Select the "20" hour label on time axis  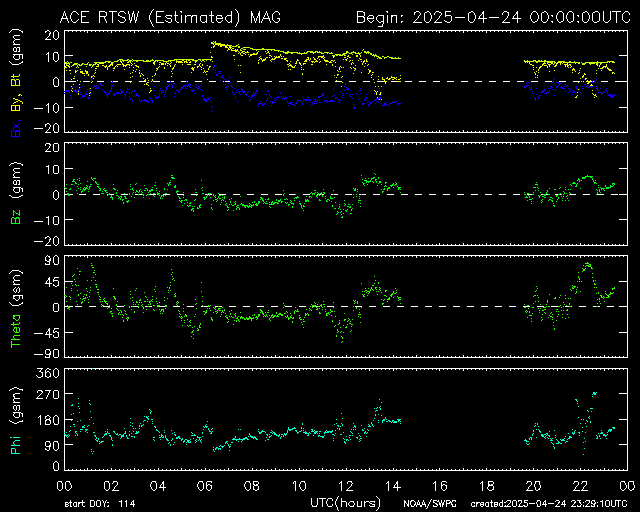click(x=533, y=486)
